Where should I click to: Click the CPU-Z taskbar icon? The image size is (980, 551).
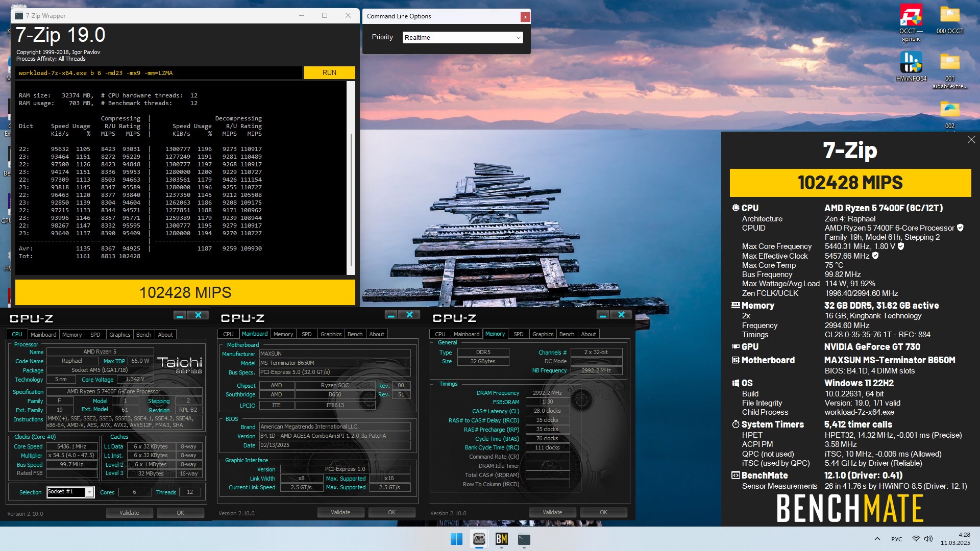[x=479, y=539]
